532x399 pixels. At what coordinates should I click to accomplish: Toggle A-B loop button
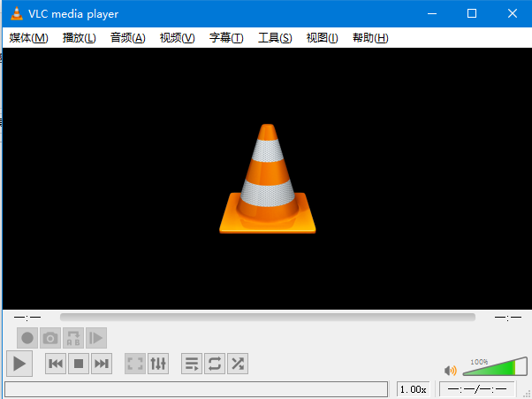tap(73, 338)
